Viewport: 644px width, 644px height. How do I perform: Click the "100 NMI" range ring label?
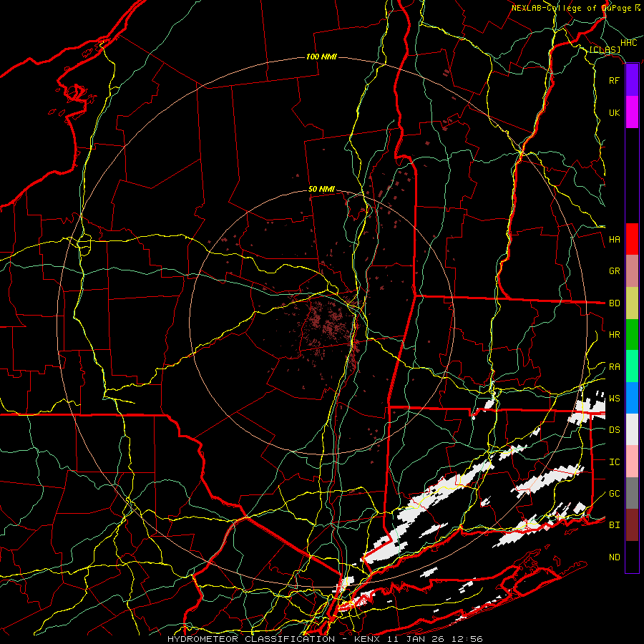(321, 57)
